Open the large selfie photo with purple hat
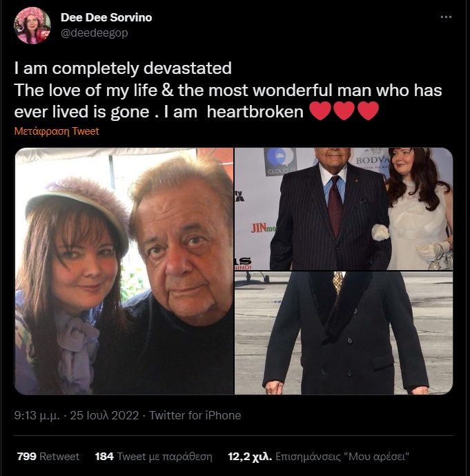 tap(124, 271)
